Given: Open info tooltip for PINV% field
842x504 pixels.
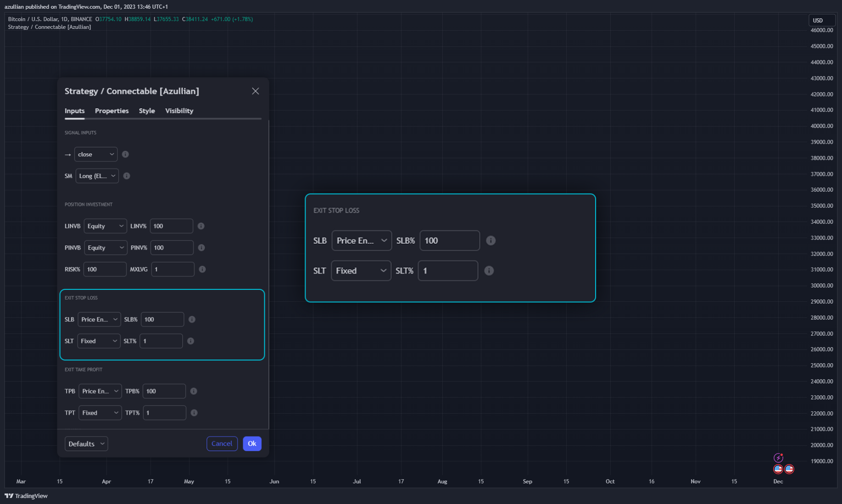Looking at the screenshot, I should tap(201, 248).
